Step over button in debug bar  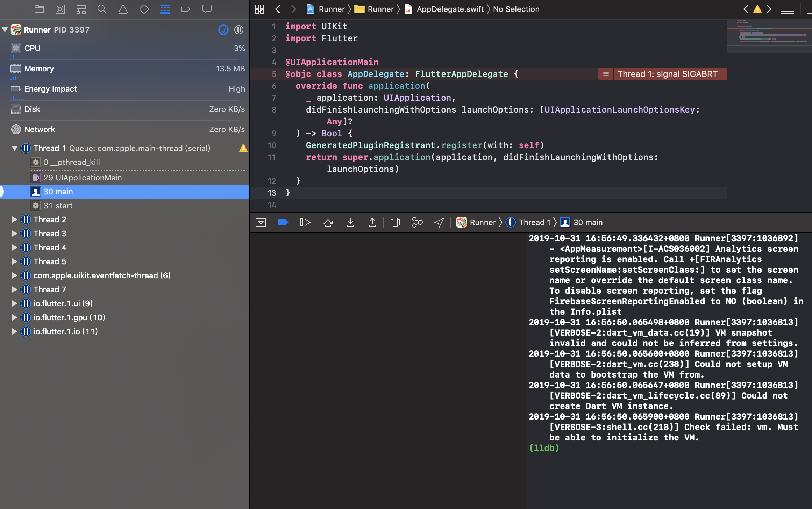click(x=328, y=222)
